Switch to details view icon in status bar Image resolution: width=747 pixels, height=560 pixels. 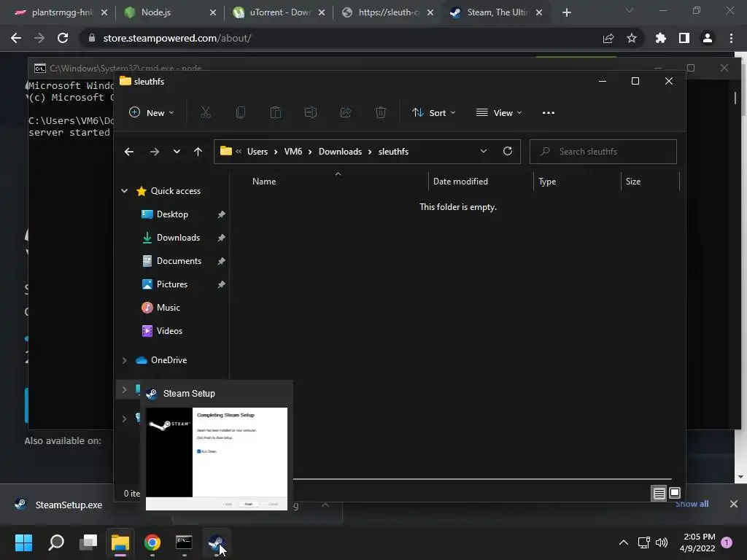659,493
